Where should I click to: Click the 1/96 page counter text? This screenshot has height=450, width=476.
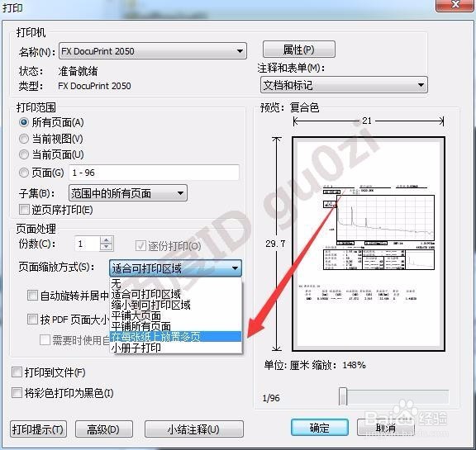click(x=271, y=398)
